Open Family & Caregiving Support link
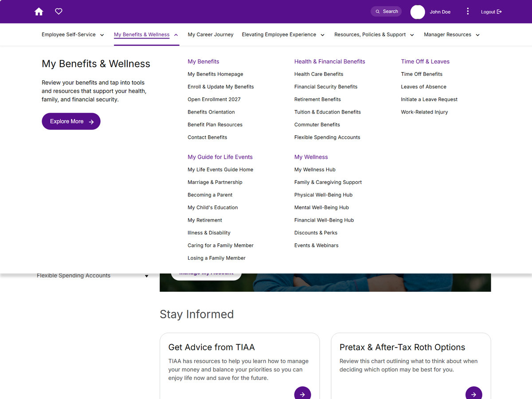The width and height of the screenshot is (532, 399). pos(328,182)
